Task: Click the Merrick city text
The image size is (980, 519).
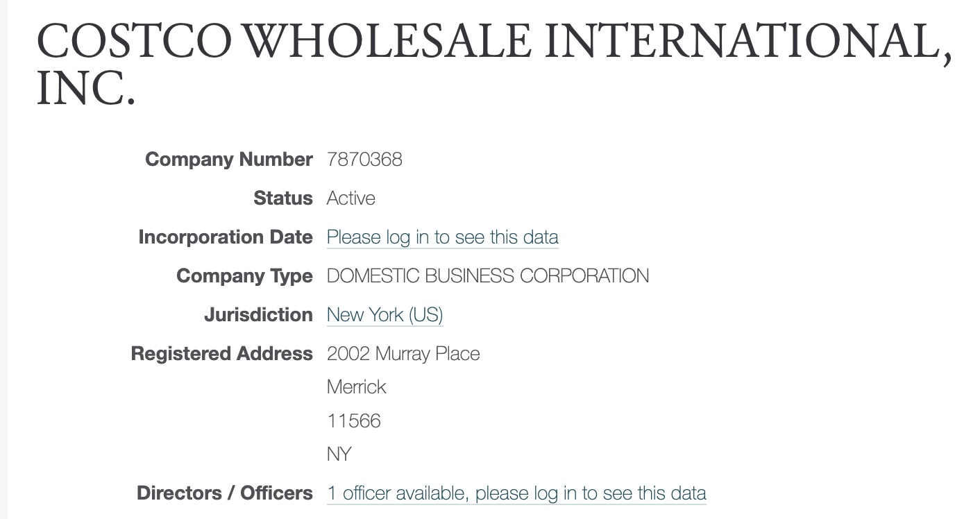Action: tap(356, 387)
